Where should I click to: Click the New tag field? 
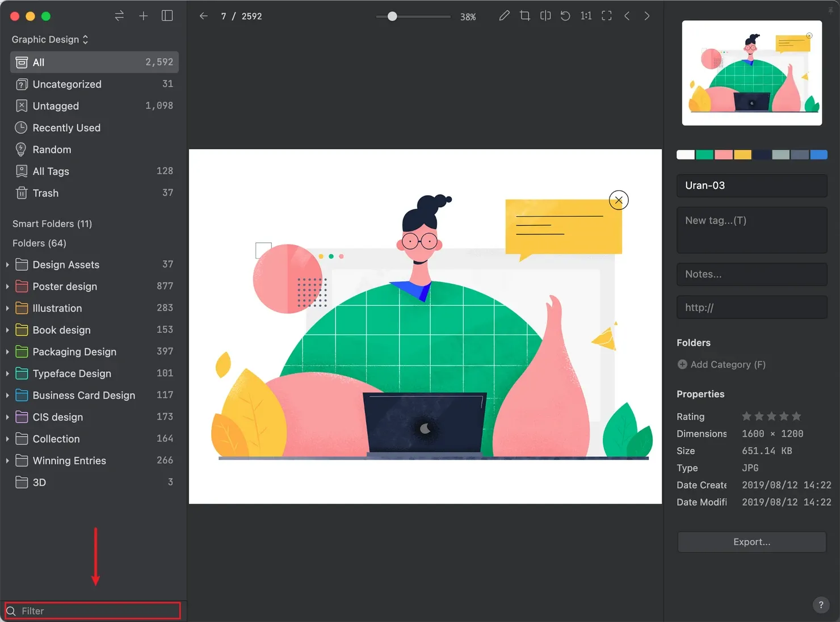point(751,230)
